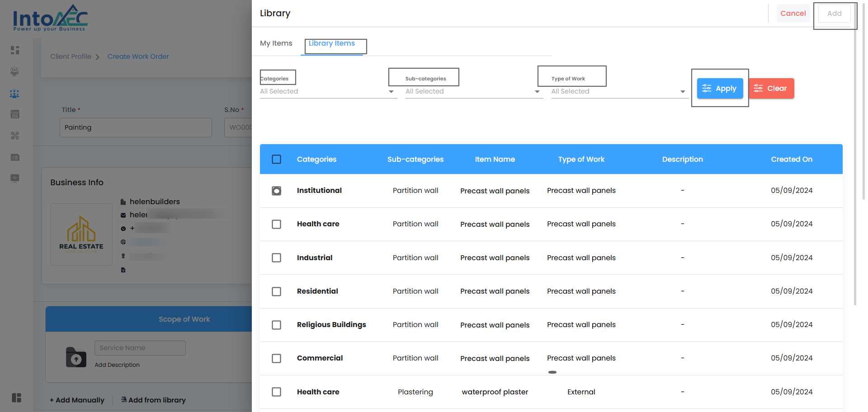Tick the checkbox for the Industrial row
Viewport: 868px width, 412px height.
(276, 258)
